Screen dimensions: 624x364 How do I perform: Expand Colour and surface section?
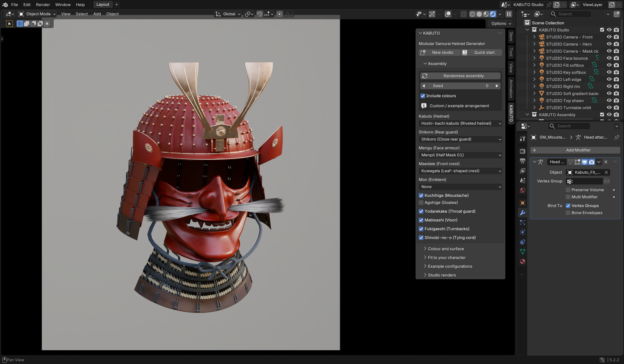coord(446,249)
